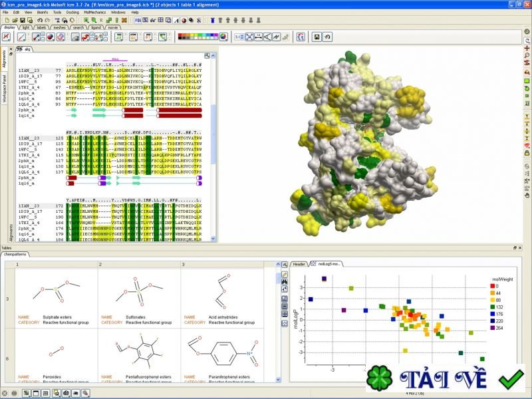Select the 1IAN__23 sequence row name
Viewport: 532px width, 399px height.
[29, 70]
